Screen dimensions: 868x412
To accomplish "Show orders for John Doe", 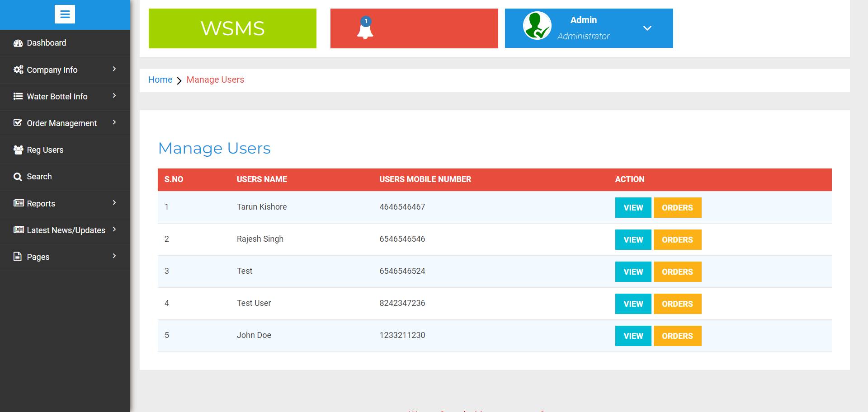I will [677, 336].
